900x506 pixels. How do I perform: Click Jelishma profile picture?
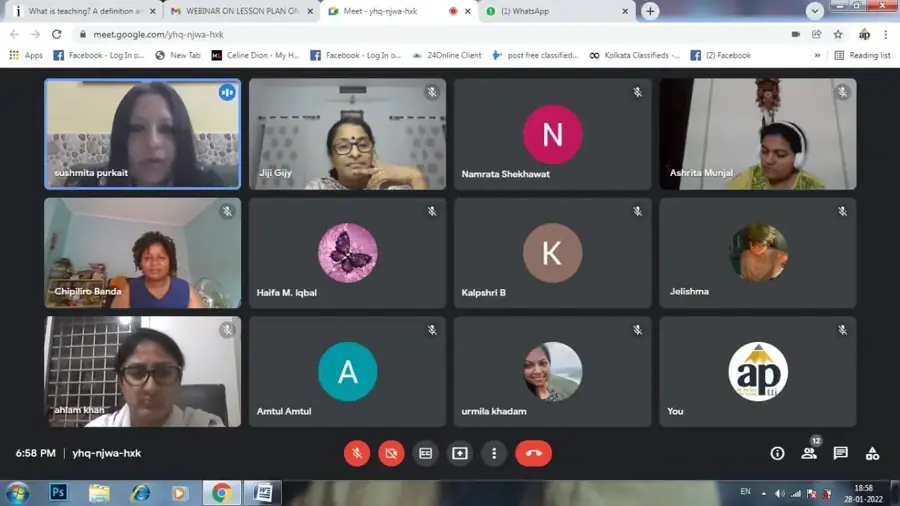pyautogui.click(x=758, y=253)
